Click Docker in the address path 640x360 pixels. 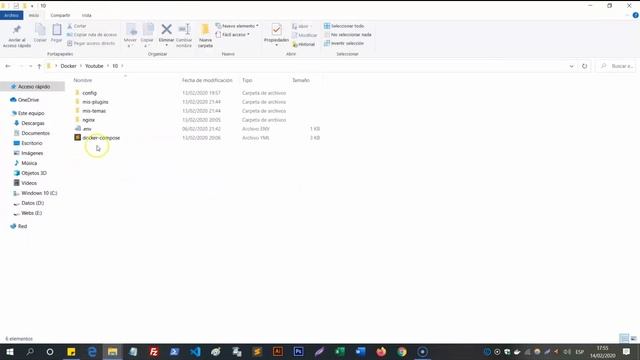point(69,66)
